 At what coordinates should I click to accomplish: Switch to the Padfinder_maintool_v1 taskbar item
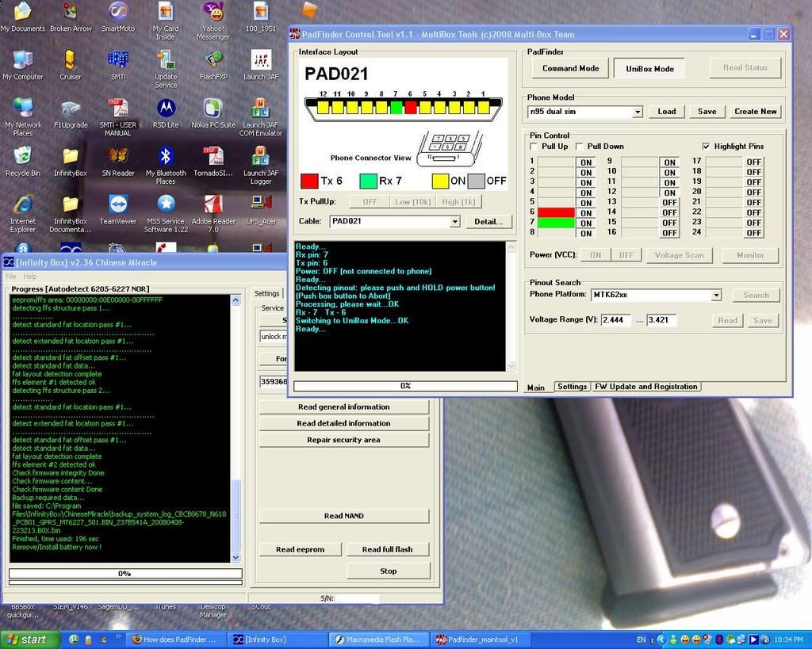(x=480, y=639)
